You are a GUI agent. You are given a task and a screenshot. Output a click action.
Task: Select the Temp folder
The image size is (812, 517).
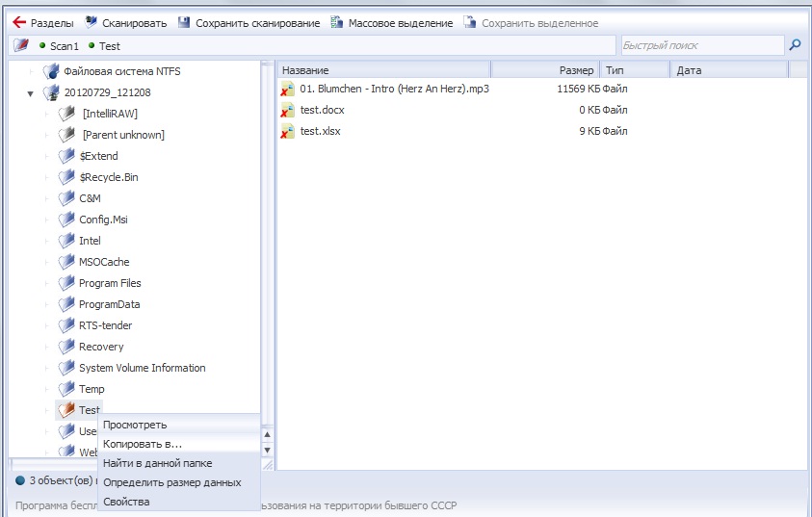tap(92, 389)
